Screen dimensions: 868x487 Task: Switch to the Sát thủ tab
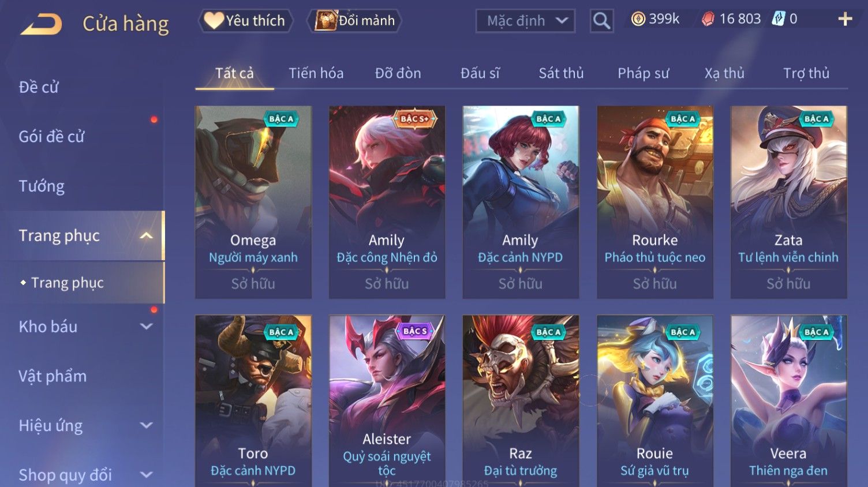coord(561,73)
